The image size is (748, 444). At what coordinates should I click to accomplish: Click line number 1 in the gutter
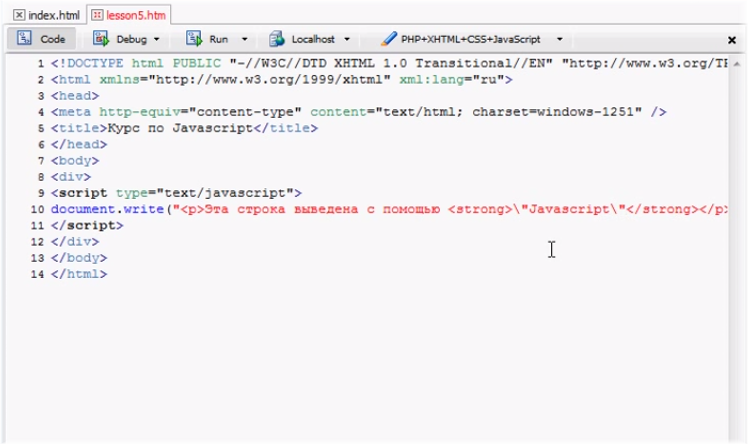pyautogui.click(x=41, y=63)
